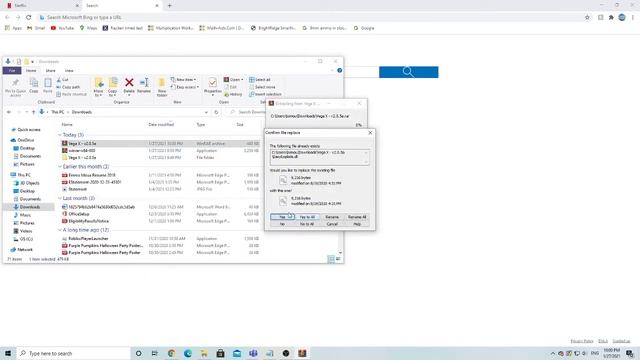
Task: Click the Explorer back arrow
Action: pos(9,112)
